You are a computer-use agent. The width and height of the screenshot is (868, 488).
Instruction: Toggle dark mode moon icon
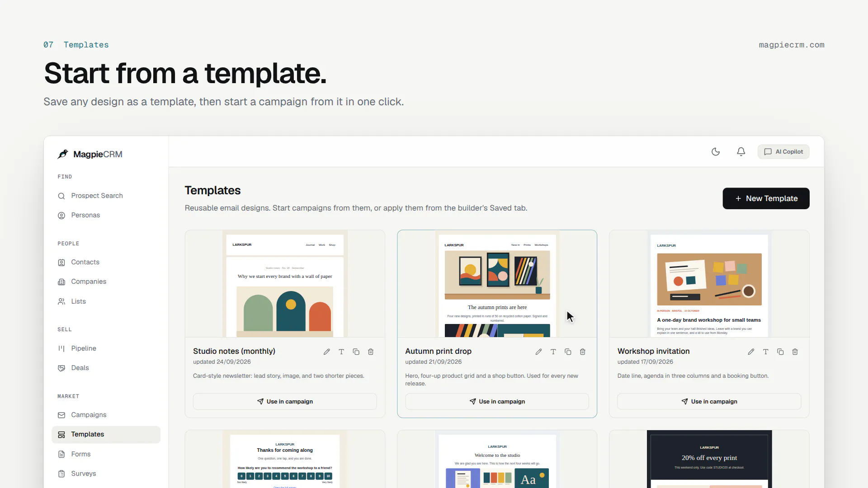[716, 152]
